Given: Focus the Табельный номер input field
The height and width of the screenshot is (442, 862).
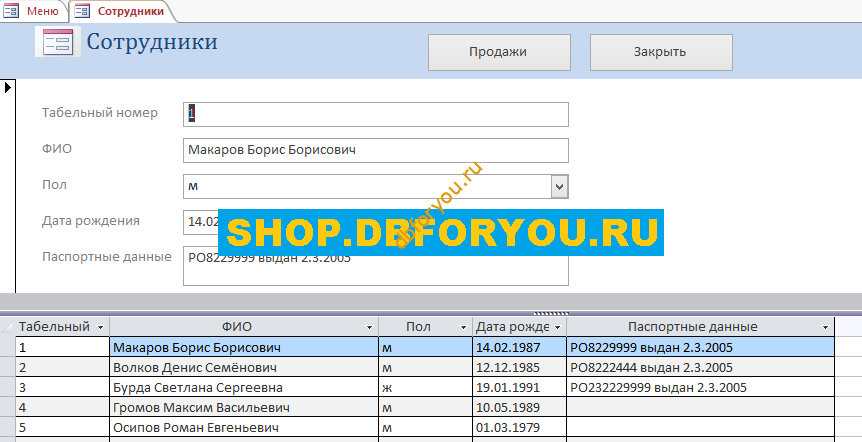Looking at the screenshot, I should (375, 114).
